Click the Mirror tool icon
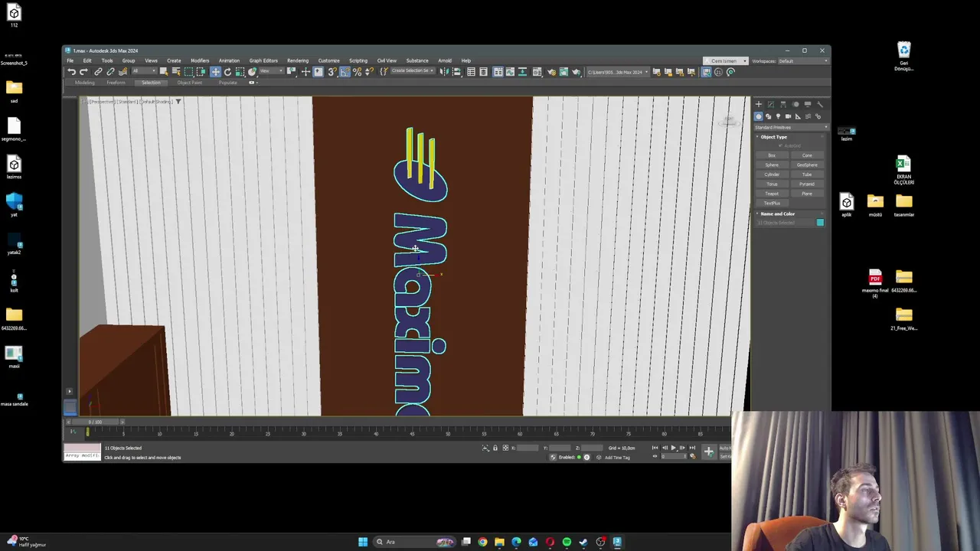The width and height of the screenshot is (980, 551). click(x=444, y=72)
